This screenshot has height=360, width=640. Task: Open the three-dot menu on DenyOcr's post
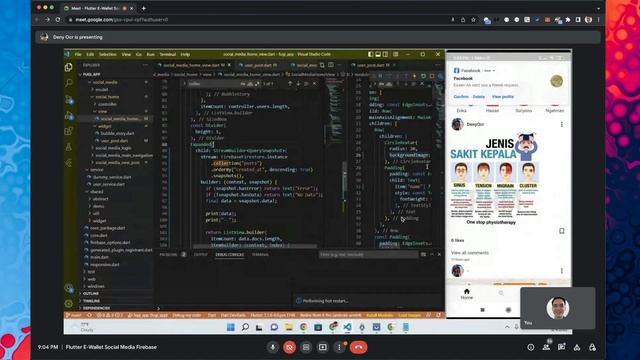click(562, 124)
